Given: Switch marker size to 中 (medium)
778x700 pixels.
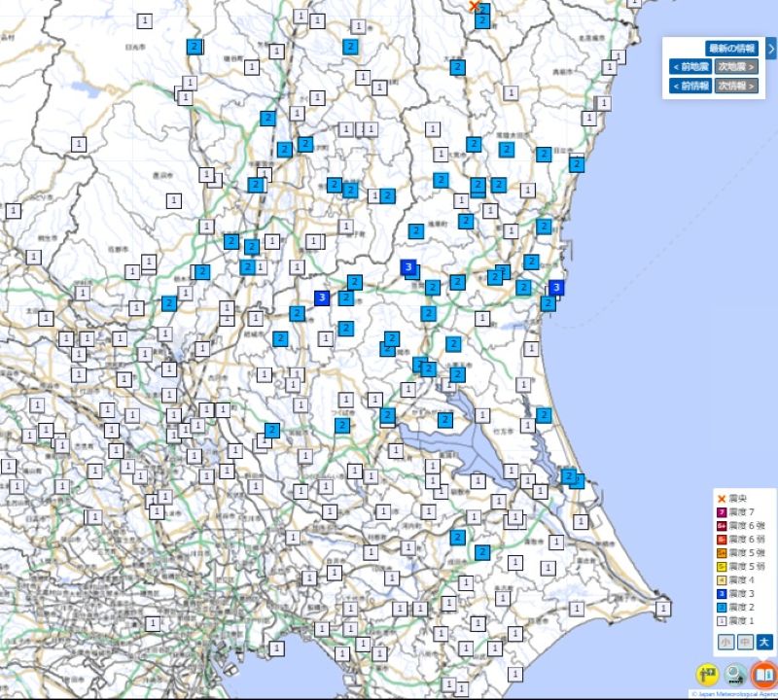Looking at the screenshot, I should click(745, 642).
